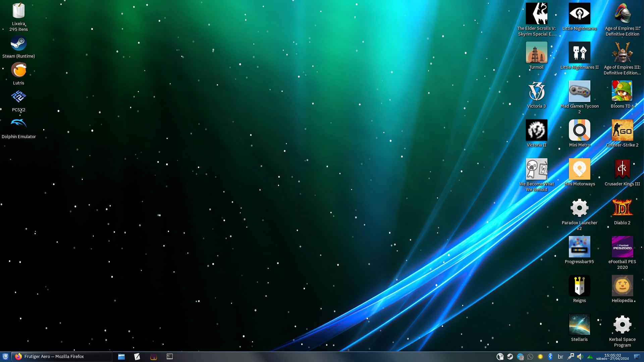Click the Bluetooth tray icon
The image size is (644, 362).
[x=550, y=357]
